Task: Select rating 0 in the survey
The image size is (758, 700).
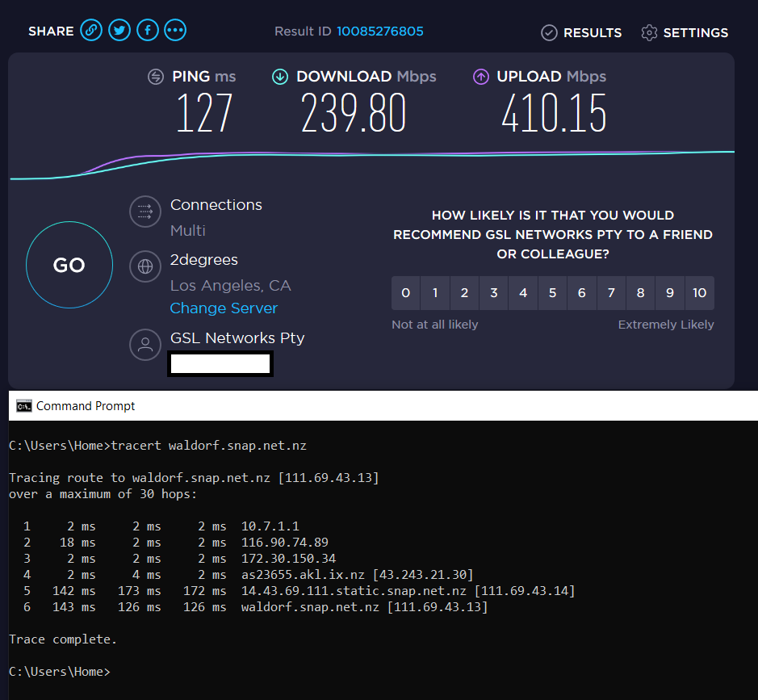Action: tap(406, 293)
